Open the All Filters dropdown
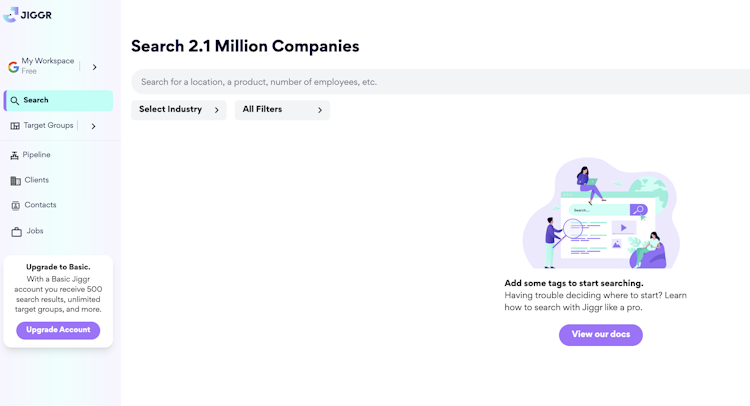The width and height of the screenshot is (750, 406). point(282,110)
